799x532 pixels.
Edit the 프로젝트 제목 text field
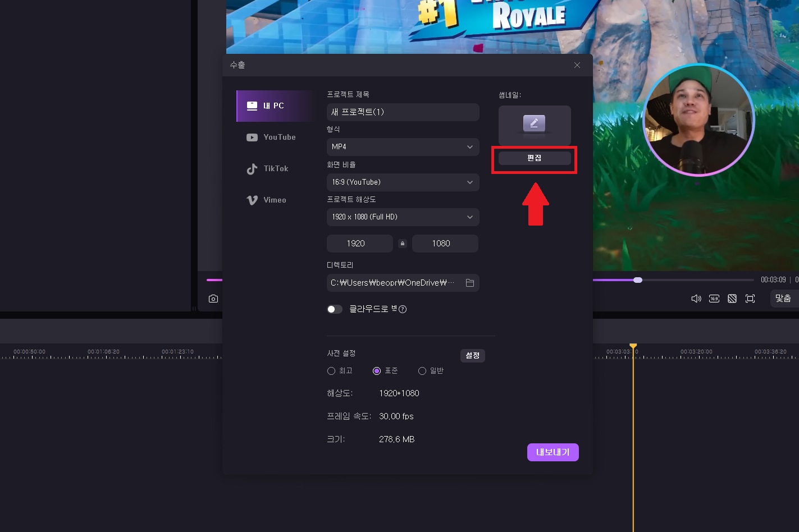[x=403, y=112]
